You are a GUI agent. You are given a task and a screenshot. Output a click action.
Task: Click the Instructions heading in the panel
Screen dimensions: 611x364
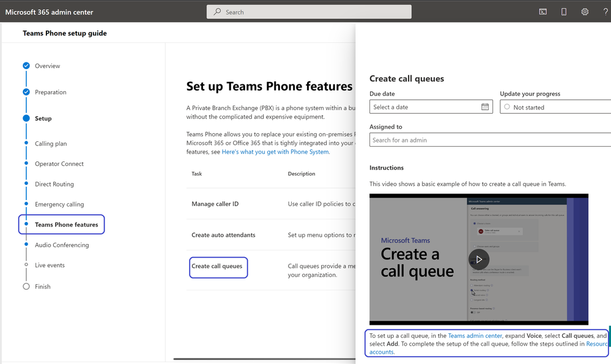387,168
